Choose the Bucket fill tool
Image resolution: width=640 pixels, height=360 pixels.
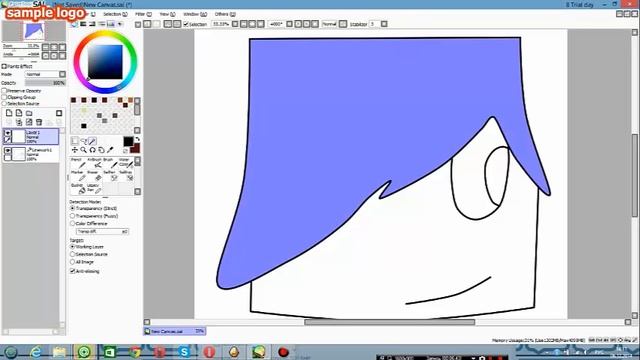coord(78,188)
